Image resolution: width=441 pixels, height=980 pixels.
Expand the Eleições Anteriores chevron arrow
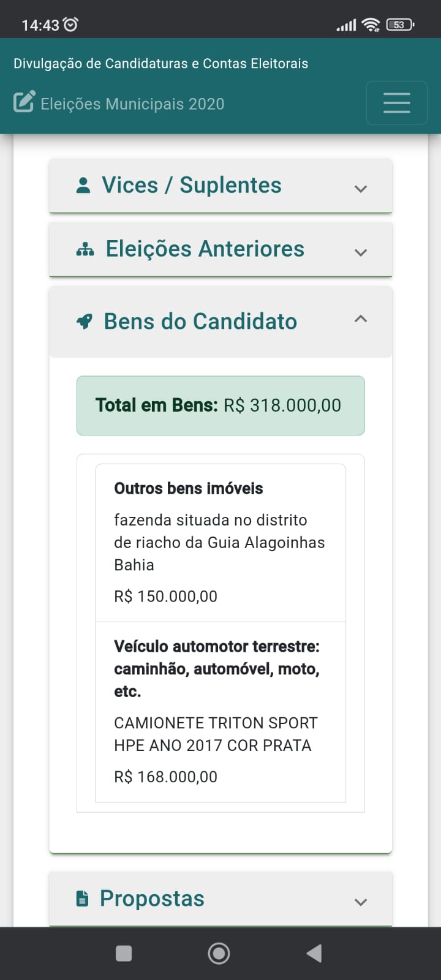point(361,252)
